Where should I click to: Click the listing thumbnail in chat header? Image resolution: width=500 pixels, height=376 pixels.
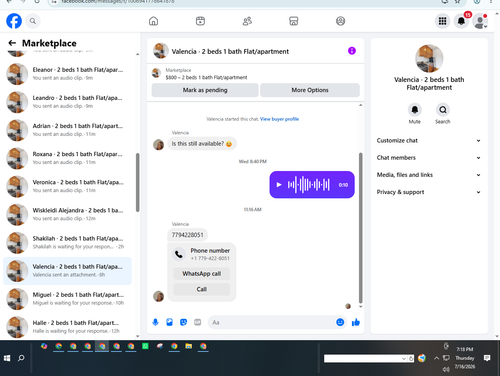(161, 51)
